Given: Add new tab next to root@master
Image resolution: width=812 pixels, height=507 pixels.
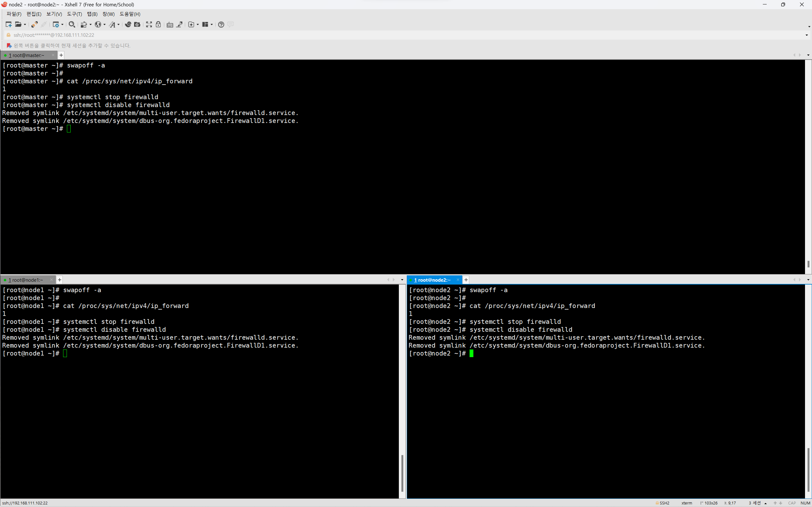Looking at the screenshot, I should (61, 55).
